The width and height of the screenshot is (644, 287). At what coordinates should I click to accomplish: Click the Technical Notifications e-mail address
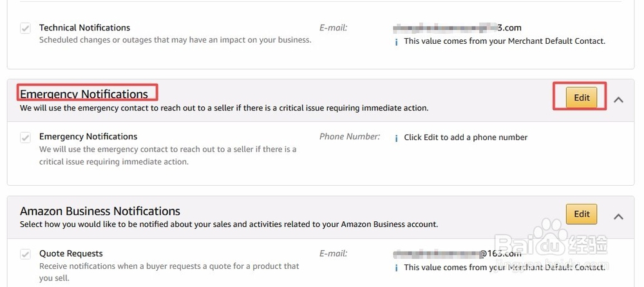point(457,28)
